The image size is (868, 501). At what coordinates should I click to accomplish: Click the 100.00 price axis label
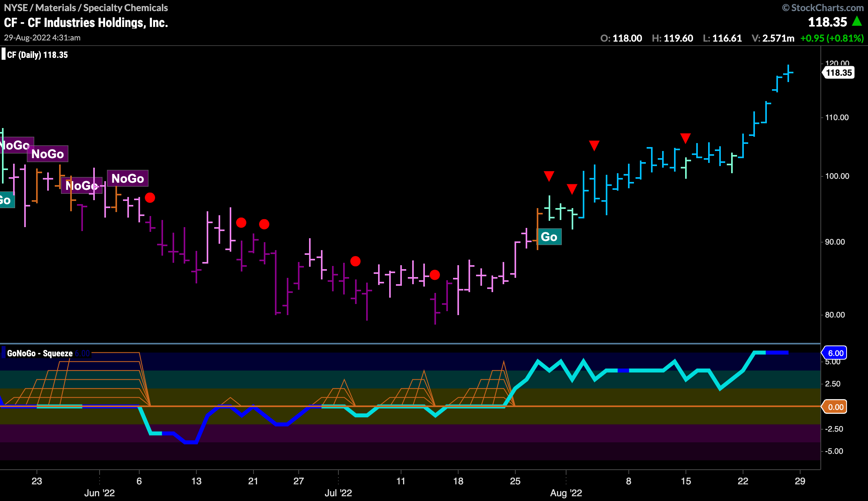(837, 176)
